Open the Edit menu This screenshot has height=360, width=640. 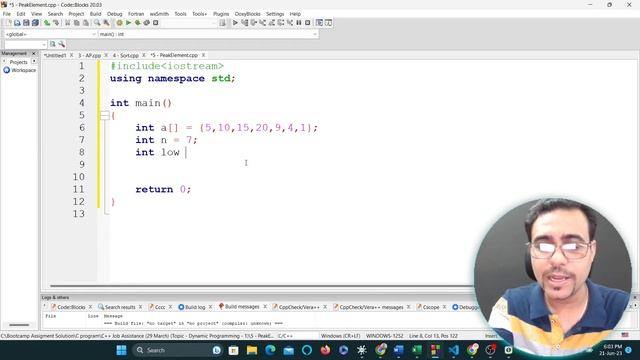21,14
